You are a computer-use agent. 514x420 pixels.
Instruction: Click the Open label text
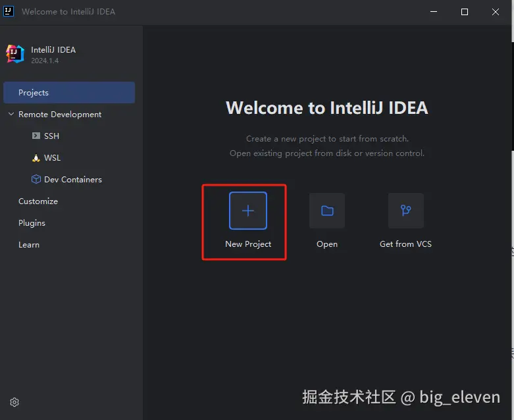327,244
